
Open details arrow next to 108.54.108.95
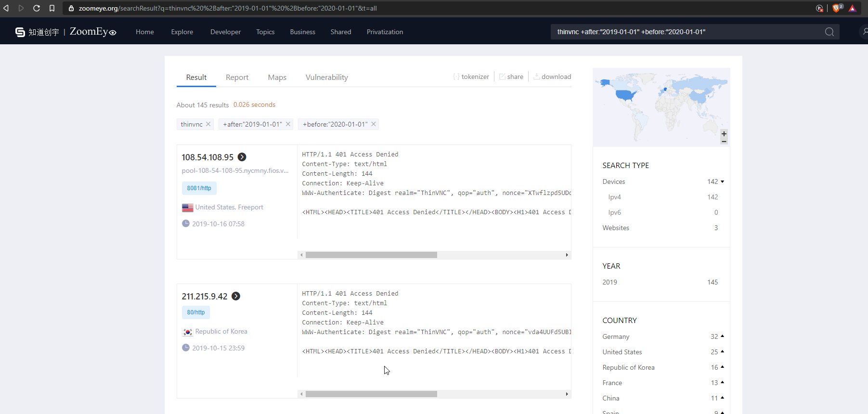(x=242, y=157)
